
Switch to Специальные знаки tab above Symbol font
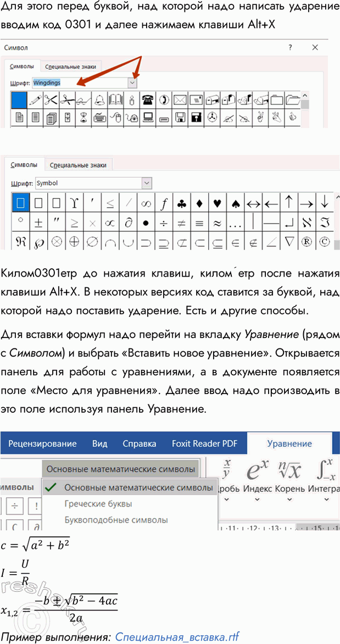(x=78, y=165)
